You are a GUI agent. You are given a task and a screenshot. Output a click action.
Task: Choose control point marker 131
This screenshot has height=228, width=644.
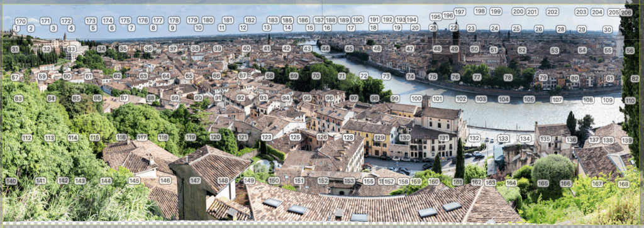tap(443, 138)
